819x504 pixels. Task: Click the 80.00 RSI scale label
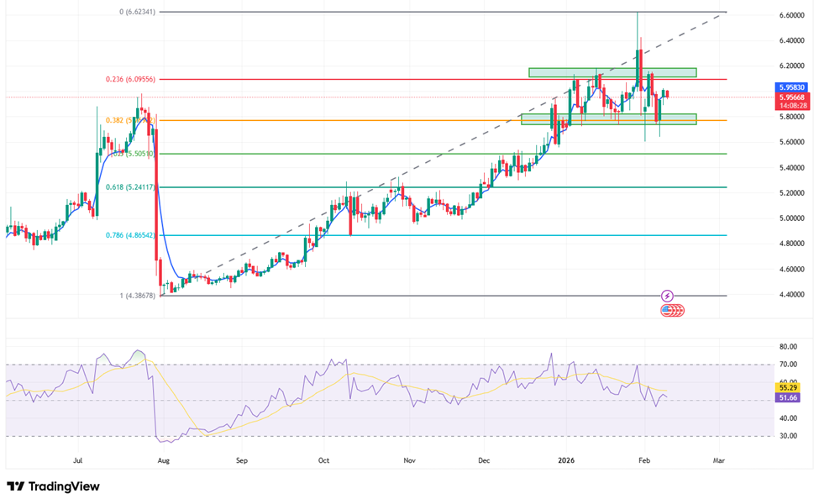point(788,347)
